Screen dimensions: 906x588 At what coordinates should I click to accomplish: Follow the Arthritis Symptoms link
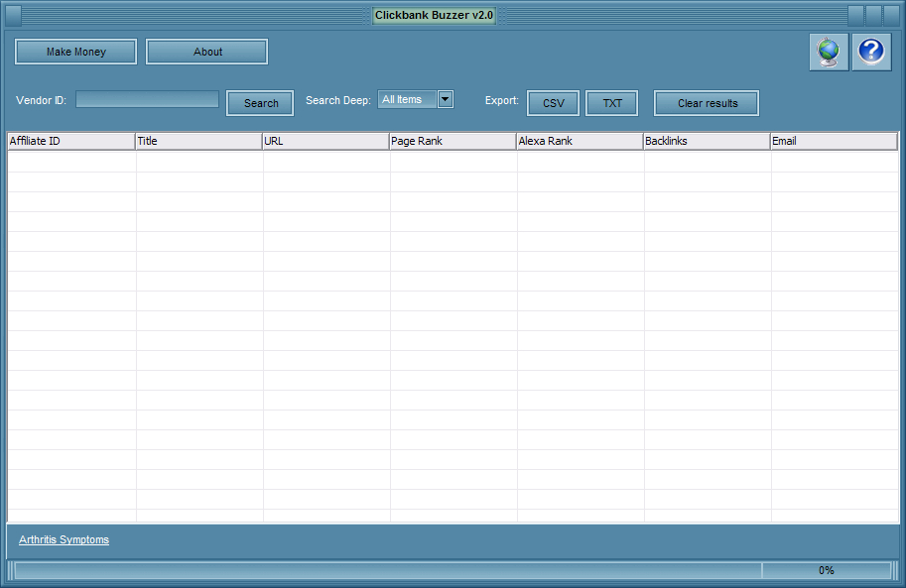tap(64, 539)
